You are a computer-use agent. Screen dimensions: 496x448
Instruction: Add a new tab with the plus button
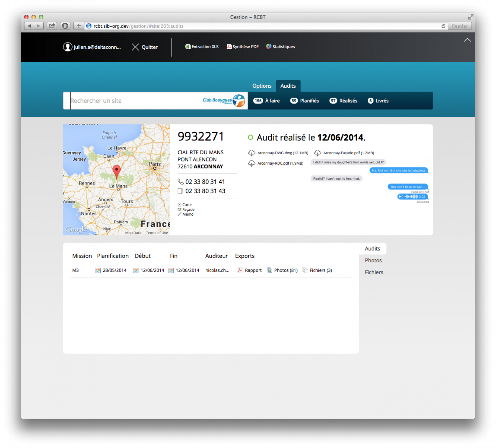click(x=78, y=26)
